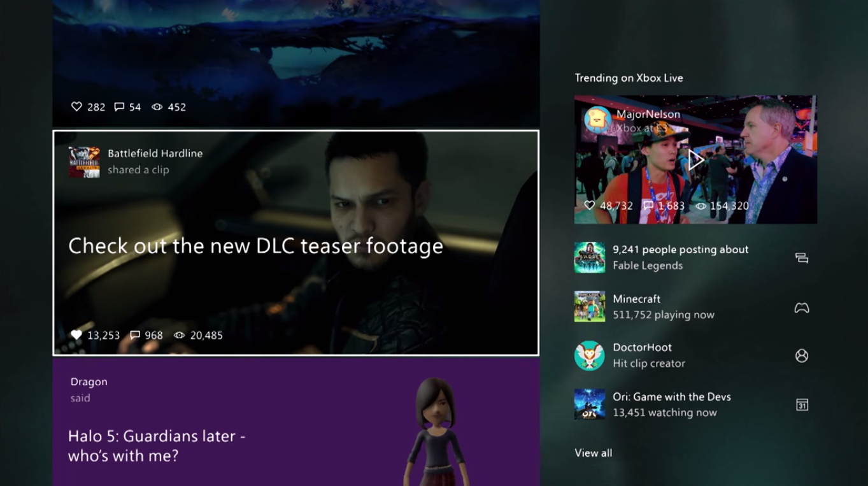Like the Battlefield Hardline clip with heart icon
This screenshot has height=486, width=868.
(76, 335)
